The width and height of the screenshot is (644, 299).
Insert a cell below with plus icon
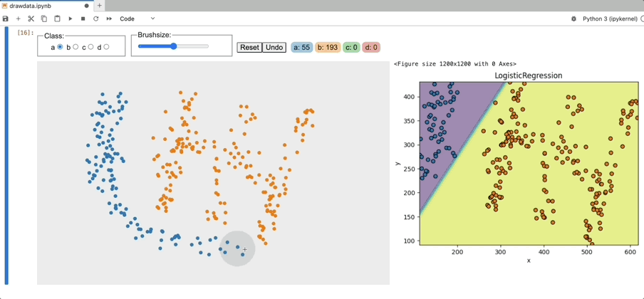pyautogui.click(x=18, y=19)
